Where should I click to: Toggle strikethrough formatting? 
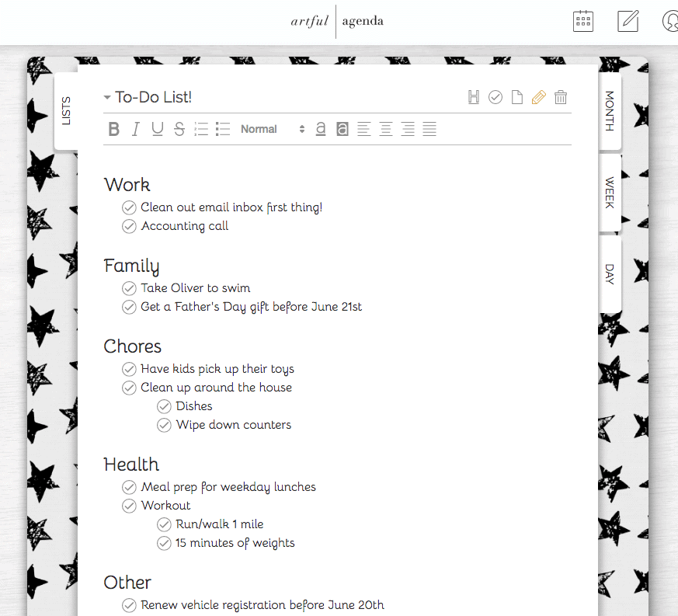coord(179,129)
